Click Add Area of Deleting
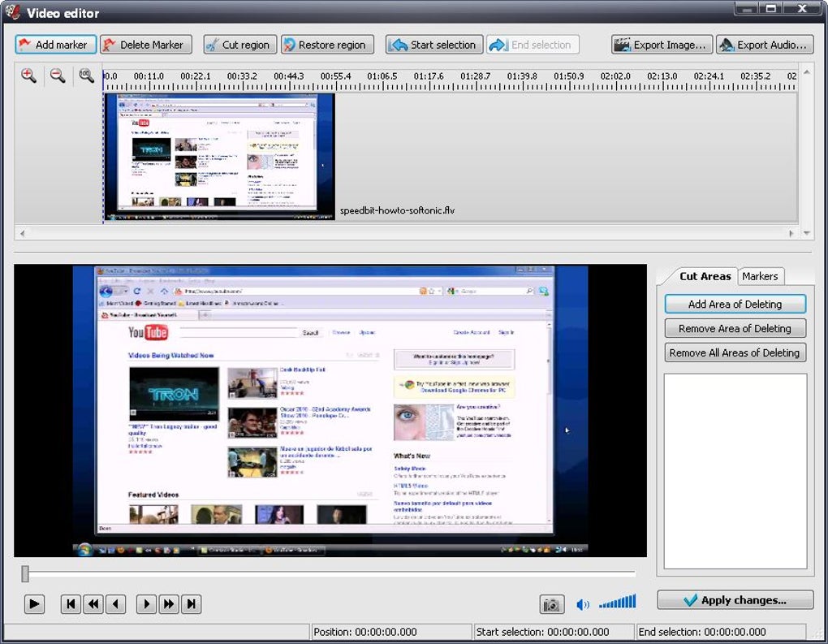Viewport: 828px width, 644px height. (735, 305)
